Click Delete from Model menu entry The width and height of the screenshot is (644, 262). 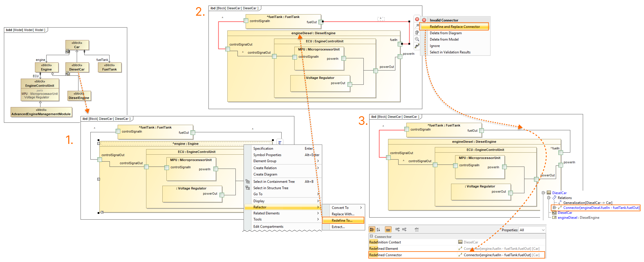(444, 39)
